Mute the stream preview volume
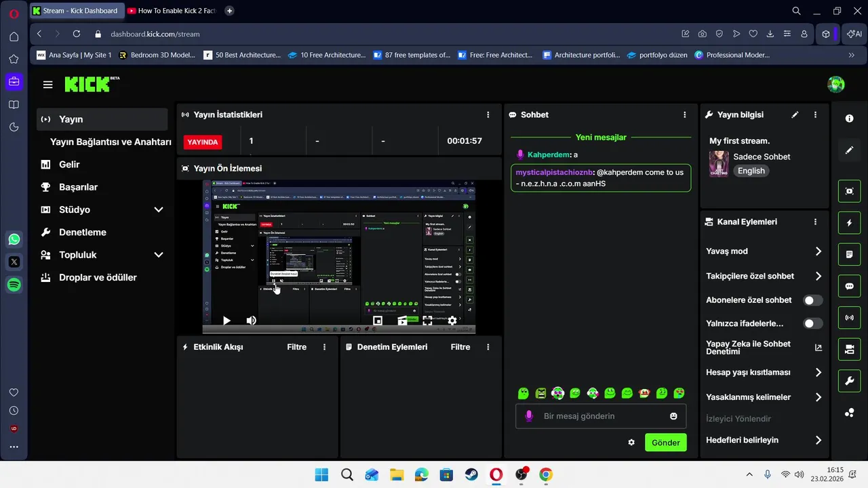Image resolution: width=868 pixels, height=488 pixels. [251, 321]
